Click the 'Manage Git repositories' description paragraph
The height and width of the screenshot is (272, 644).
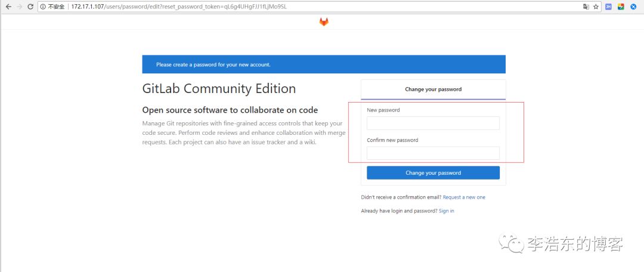(x=243, y=133)
